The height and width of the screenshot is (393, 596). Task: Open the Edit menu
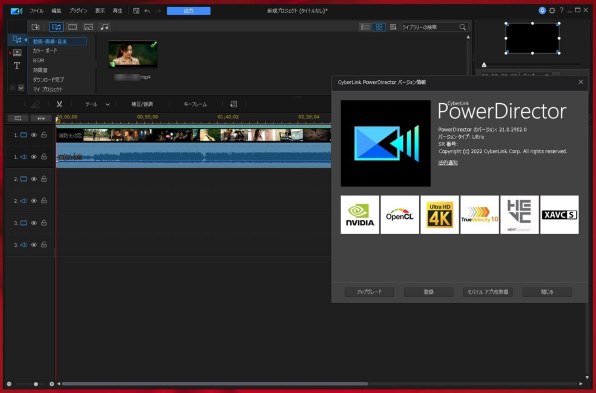[x=56, y=11]
